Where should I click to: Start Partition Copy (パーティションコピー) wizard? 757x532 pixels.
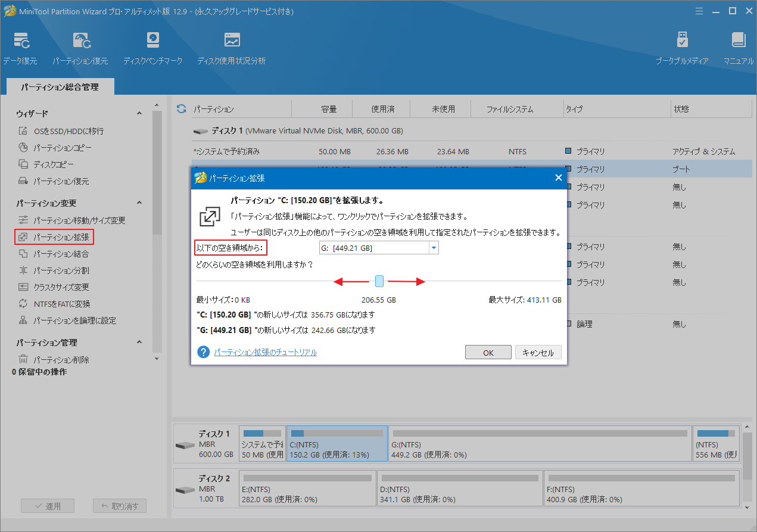(55, 148)
